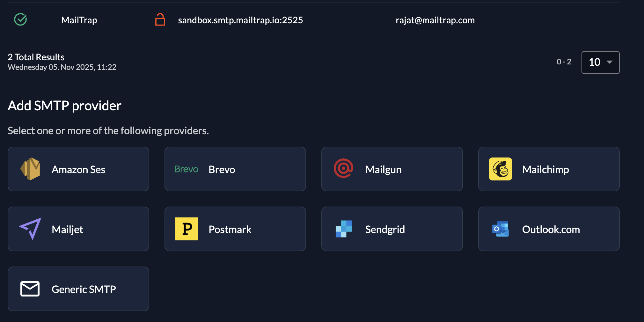
Task: Pick the Sendgrid provider label
Action: point(385,230)
